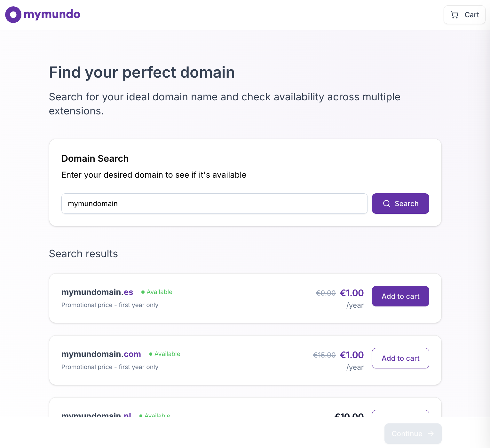Click the Available status label for mymundomain.es
The width and height of the screenshot is (490, 448).
159,292
